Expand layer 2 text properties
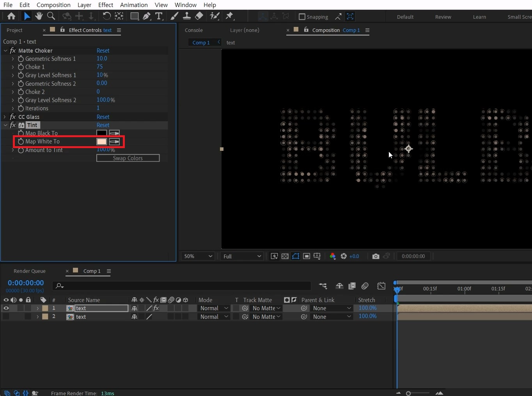Image resolution: width=532 pixels, height=396 pixels. click(37, 317)
